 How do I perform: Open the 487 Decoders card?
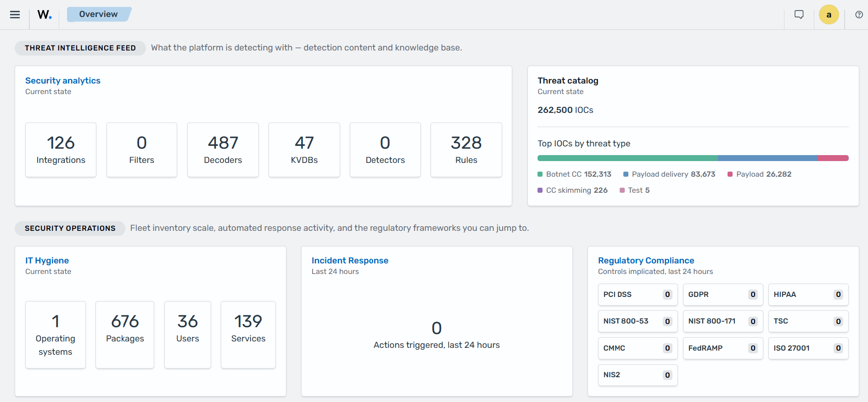click(x=223, y=150)
